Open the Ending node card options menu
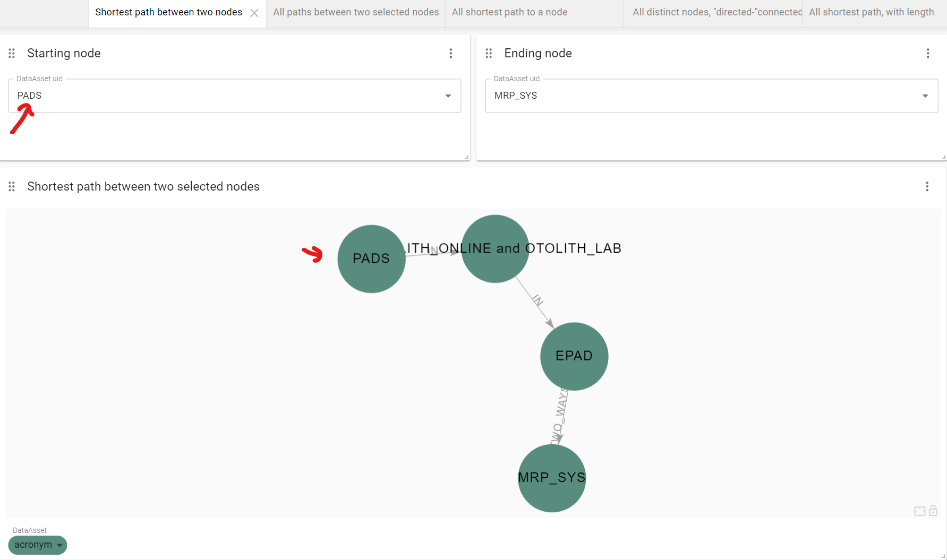 coord(927,53)
